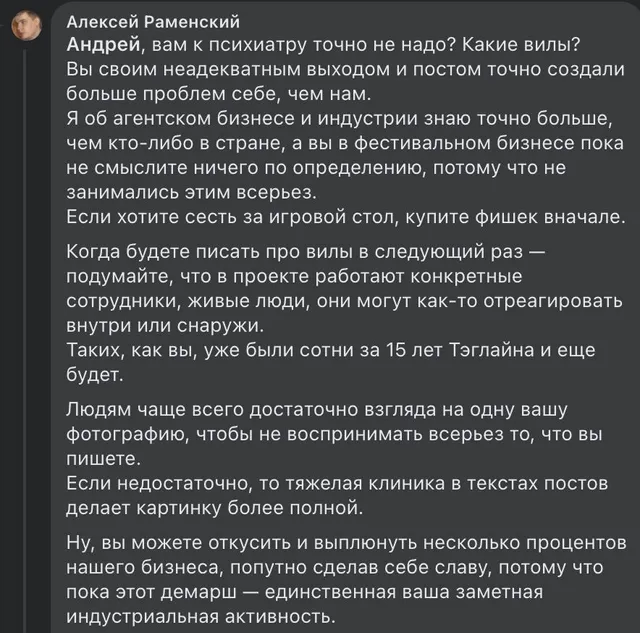Click the author name Алексей Раменский
Viewport: 640px width, 633px height.
153,22
